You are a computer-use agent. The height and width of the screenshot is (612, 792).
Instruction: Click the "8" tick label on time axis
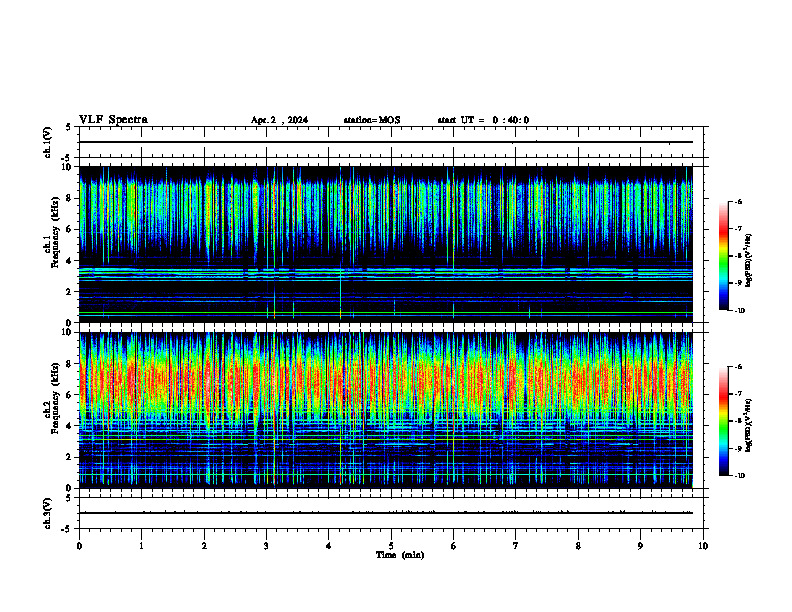coord(578,546)
